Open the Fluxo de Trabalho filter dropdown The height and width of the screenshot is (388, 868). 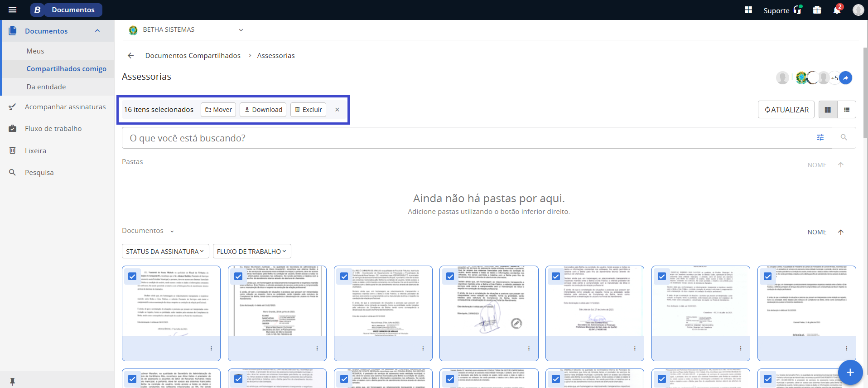(x=251, y=252)
